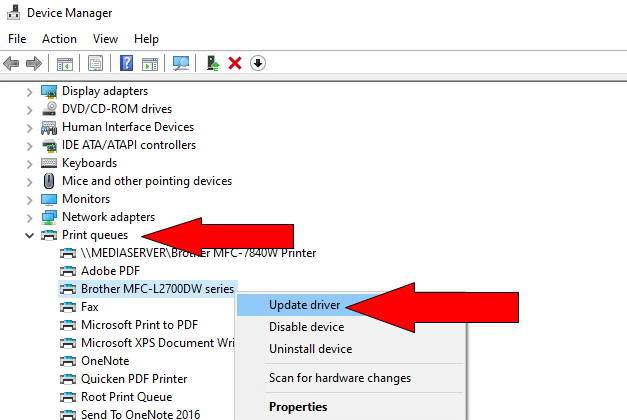Select Disable device in context menu
The width and height of the screenshot is (627, 420).
click(x=306, y=327)
